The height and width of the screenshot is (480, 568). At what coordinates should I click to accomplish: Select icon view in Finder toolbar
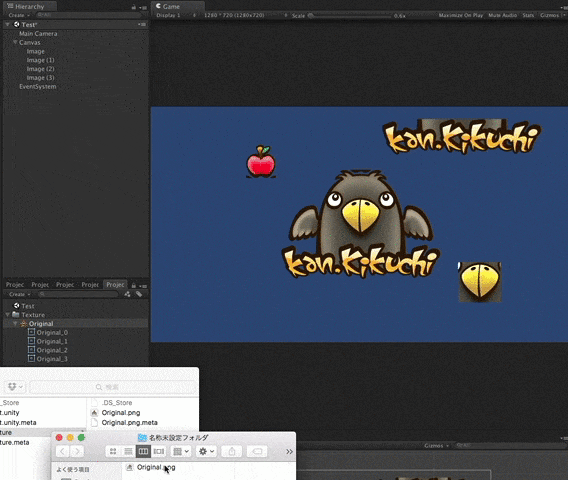click(113, 451)
